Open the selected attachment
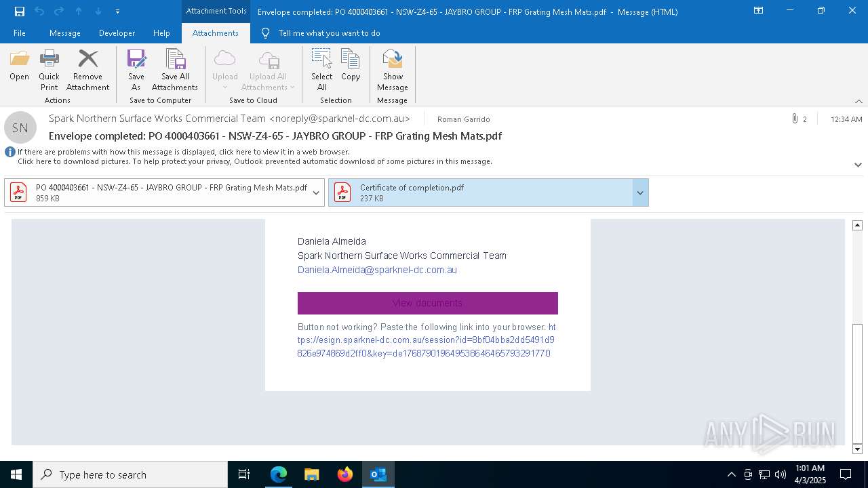The image size is (868, 488). coord(19,66)
